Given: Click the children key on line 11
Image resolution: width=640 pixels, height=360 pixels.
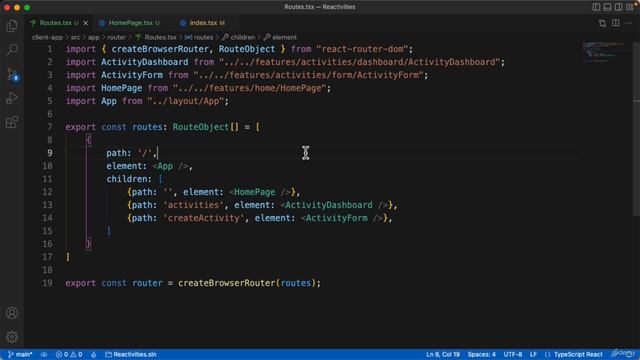Looking at the screenshot, I should pyautogui.click(x=126, y=179).
